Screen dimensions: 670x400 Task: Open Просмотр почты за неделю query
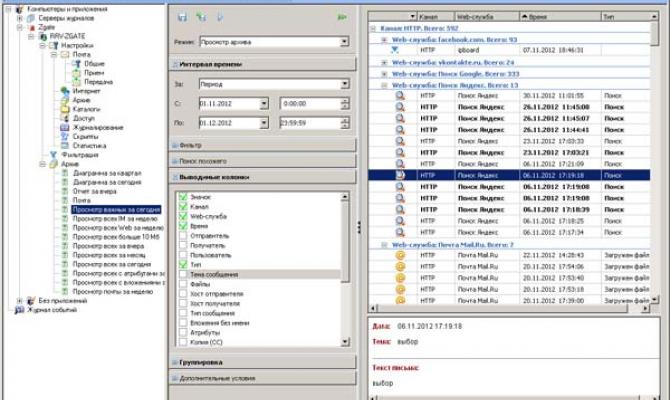point(112,291)
